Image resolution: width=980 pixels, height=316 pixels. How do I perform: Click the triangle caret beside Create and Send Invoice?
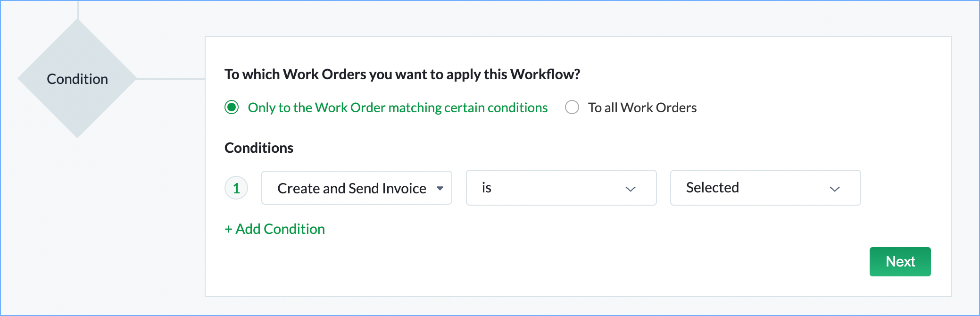click(440, 188)
